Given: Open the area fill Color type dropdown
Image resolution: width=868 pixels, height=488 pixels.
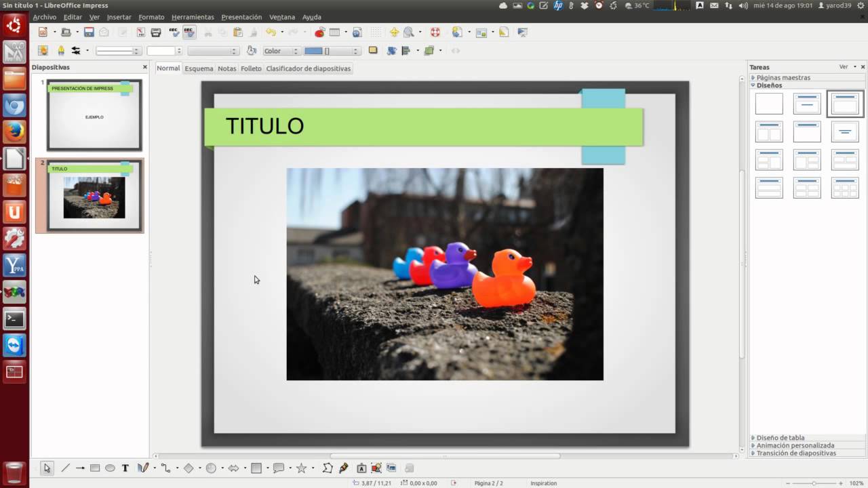Looking at the screenshot, I should (281, 51).
